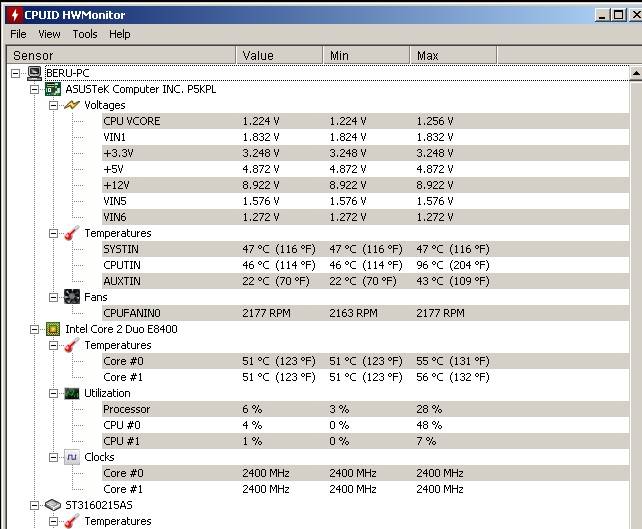This screenshot has width=642, height=529.
Task: Click the Fans fan icon
Action: click(x=72, y=297)
